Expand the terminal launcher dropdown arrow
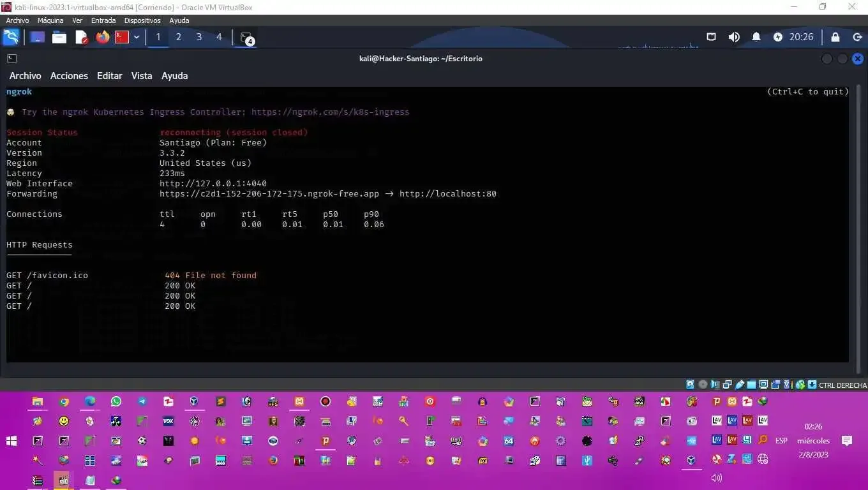The height and width of the screenshot is (490, 868). coord(137,37)
